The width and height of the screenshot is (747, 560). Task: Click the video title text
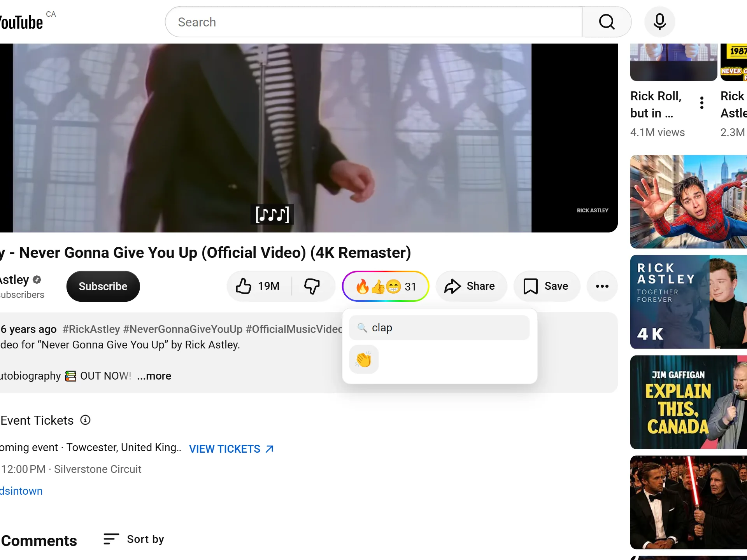click(x=205, y=253)
